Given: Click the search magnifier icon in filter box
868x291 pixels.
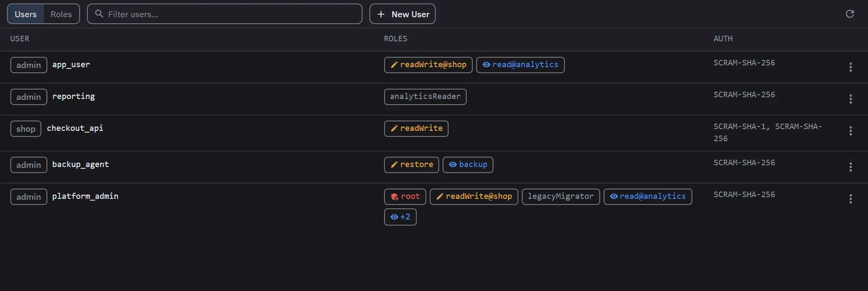Looking at the screenshot, I should (99, 14).
